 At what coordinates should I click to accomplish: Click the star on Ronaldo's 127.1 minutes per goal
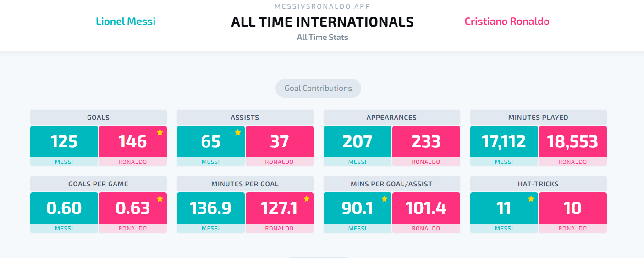tap(306, 199)
